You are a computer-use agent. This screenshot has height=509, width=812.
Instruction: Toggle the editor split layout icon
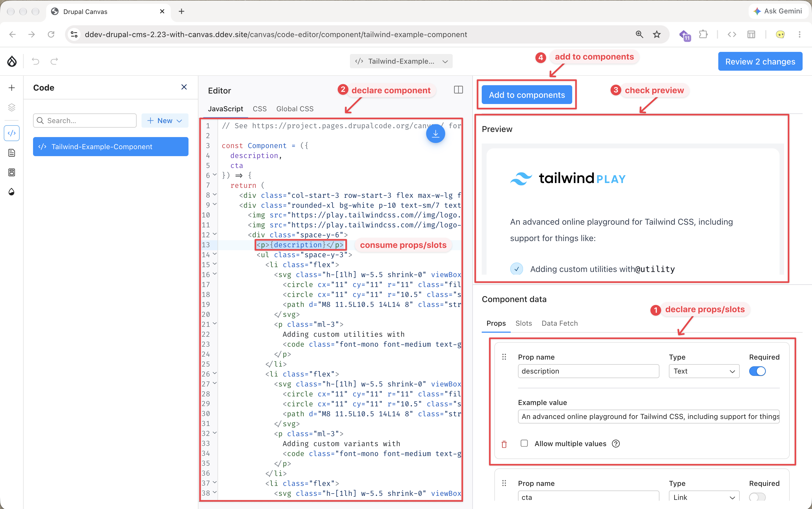coord(458,90)
